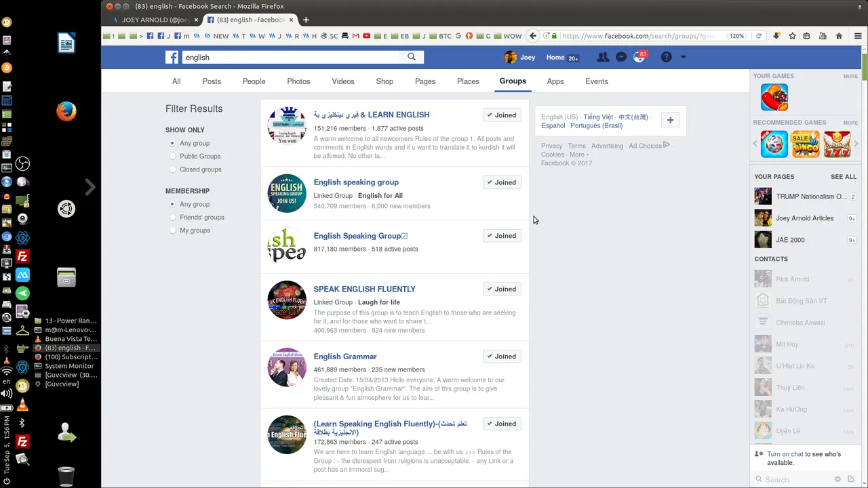Toggle Joined for English Grammar group
The height and width of the screenshot is (488, 868).
click(x=502, y=357)
